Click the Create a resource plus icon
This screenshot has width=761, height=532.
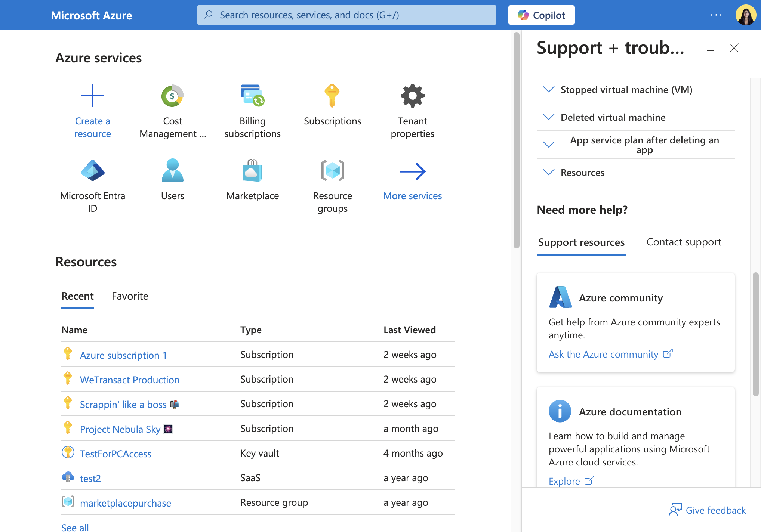pos(92,96)
